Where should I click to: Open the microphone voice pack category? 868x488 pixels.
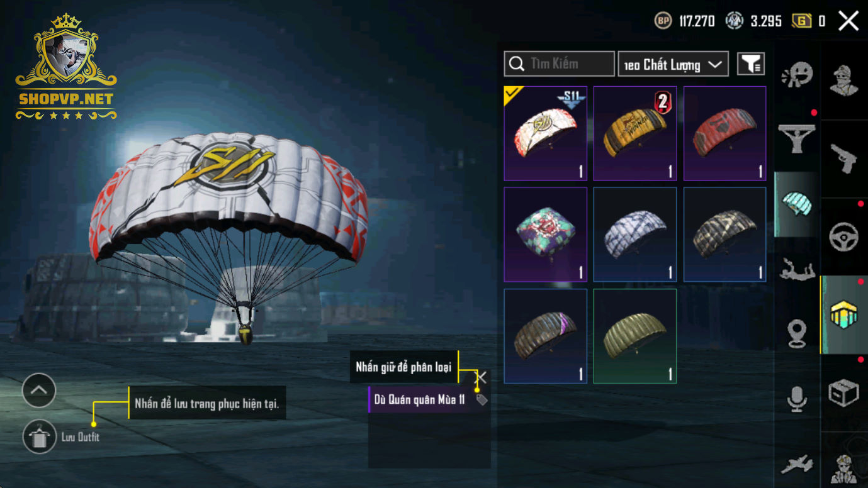[x=797, y=398]
